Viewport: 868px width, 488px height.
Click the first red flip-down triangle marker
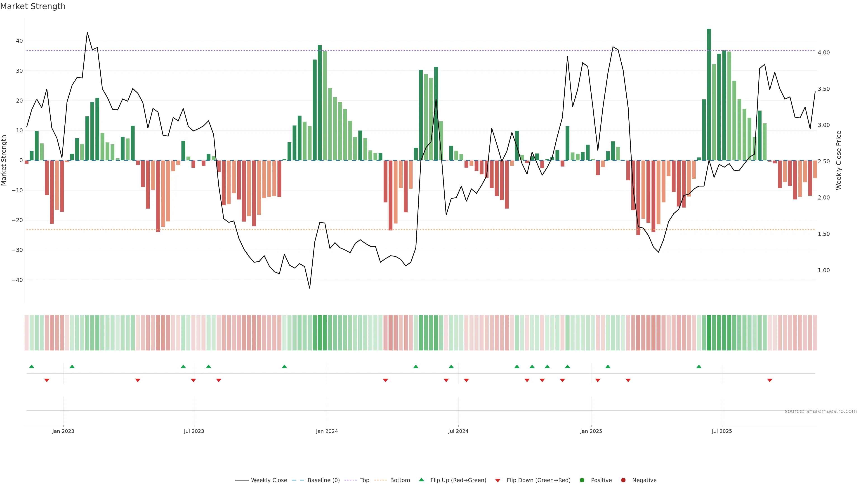click(x=47, y=380)
